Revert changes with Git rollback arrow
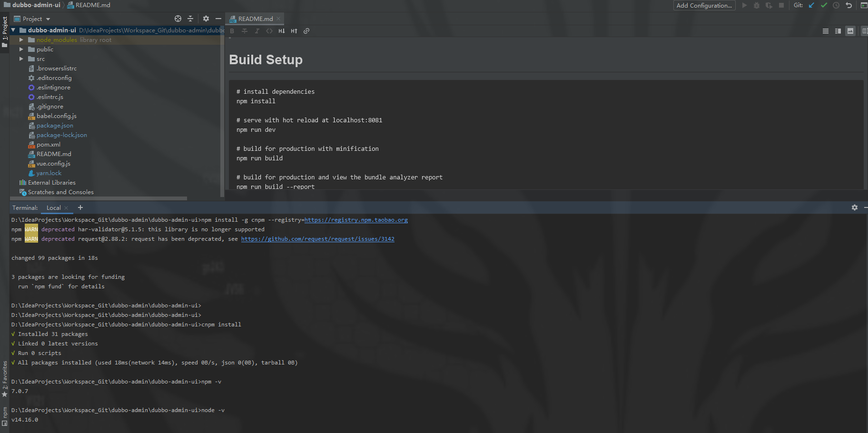868x433 pixels. pos(849,5)
